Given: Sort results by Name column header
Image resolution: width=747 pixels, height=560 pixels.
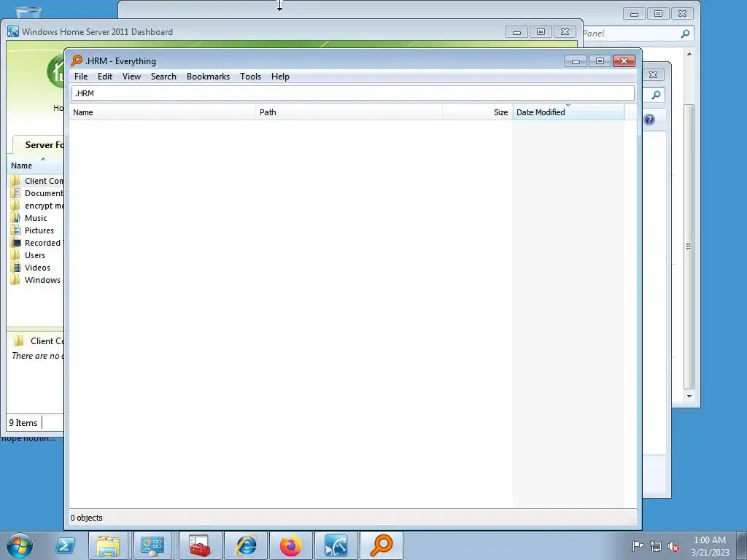Looking at the screenshot, I should (163, 112).
